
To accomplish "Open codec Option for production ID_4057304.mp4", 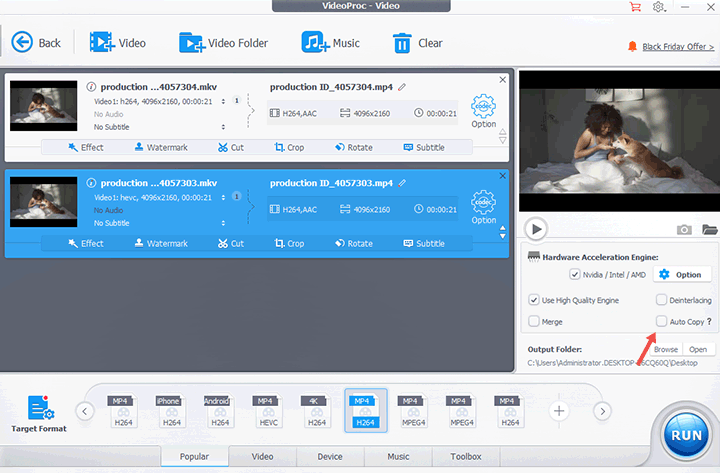I will tap(484, 111).
